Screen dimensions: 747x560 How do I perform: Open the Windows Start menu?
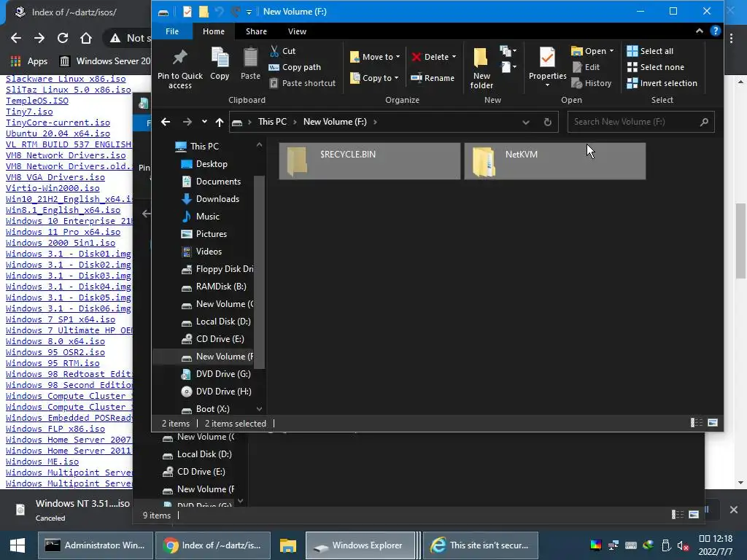18,545
